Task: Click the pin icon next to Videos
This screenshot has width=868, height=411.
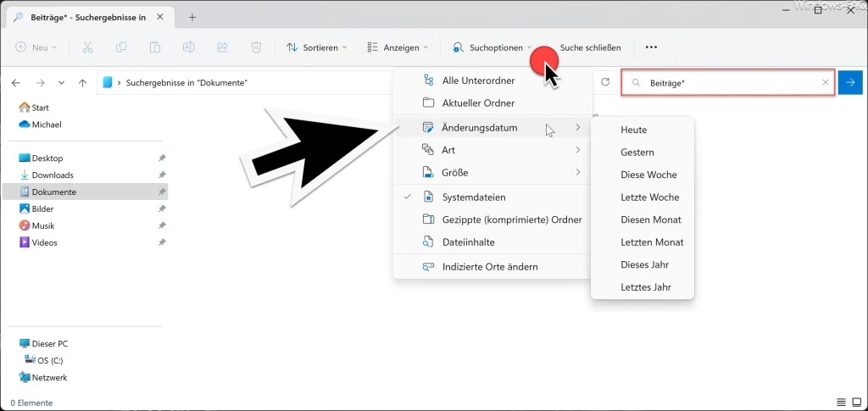Action: (162, 242)
